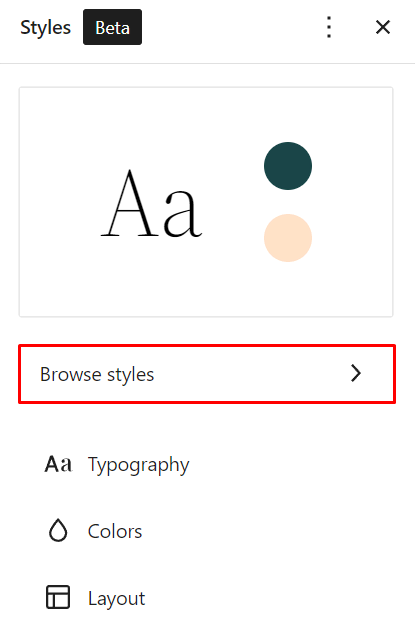Viewport: 415px width, 626px height.
Task: Click the chevron arrow beside Browse styles
Action: coord(355,374)
